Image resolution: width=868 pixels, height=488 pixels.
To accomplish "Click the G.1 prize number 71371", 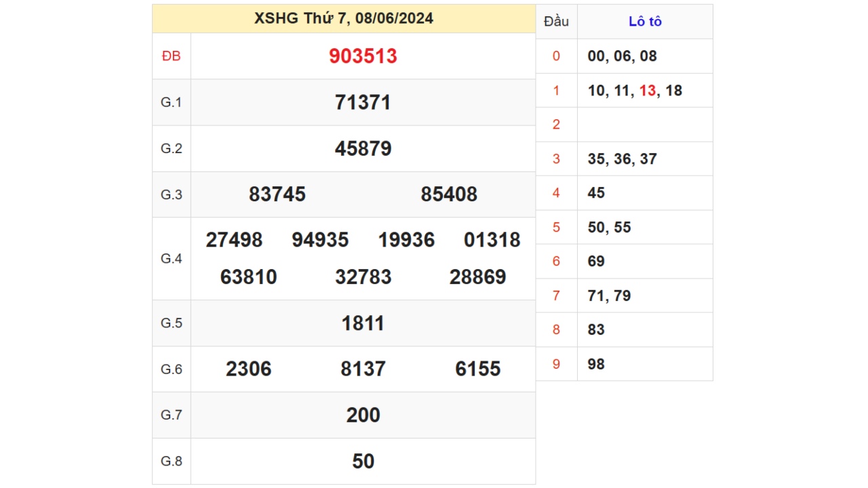I will 363,102.
